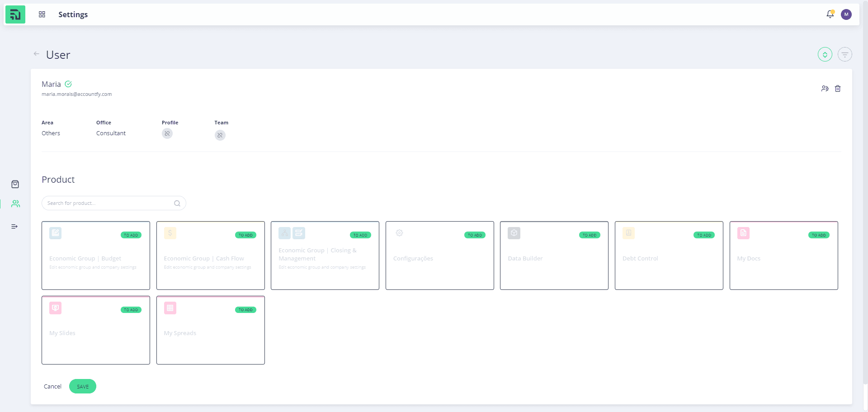Cancel editing the user

coord(52,386)
